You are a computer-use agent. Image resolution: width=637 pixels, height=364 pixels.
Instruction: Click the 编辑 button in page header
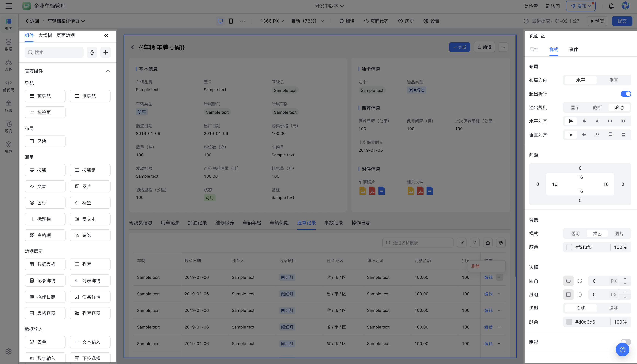[484, 47]
